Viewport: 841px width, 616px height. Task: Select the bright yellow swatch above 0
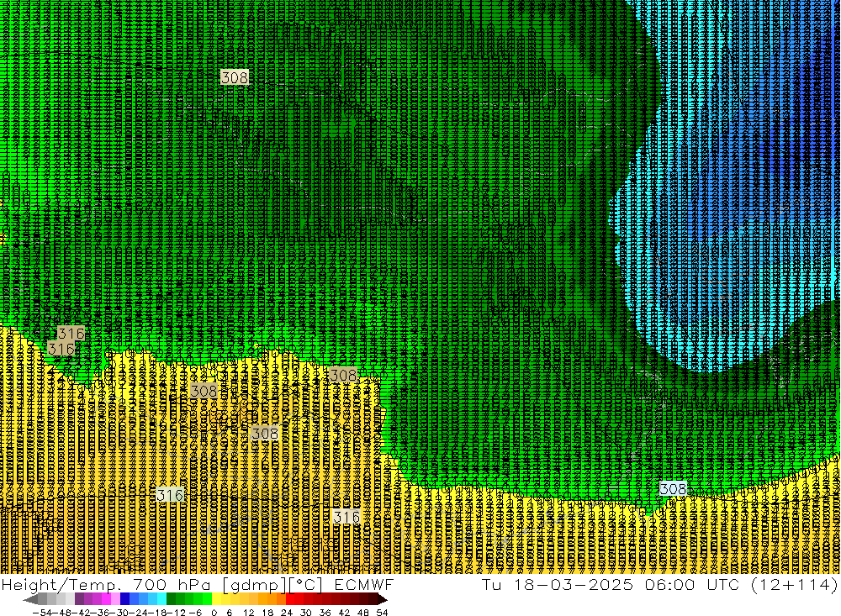click(216, 599)
